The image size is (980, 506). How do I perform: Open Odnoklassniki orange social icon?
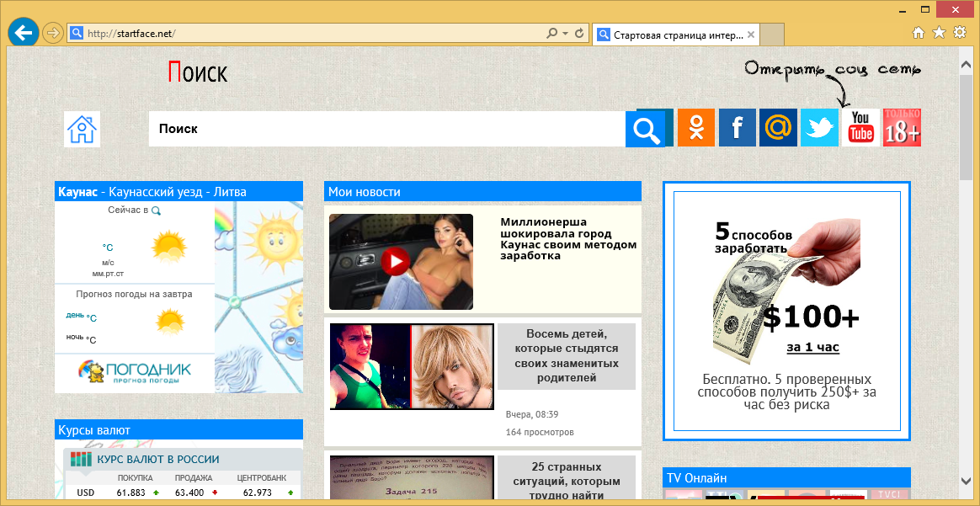(695, 127)
